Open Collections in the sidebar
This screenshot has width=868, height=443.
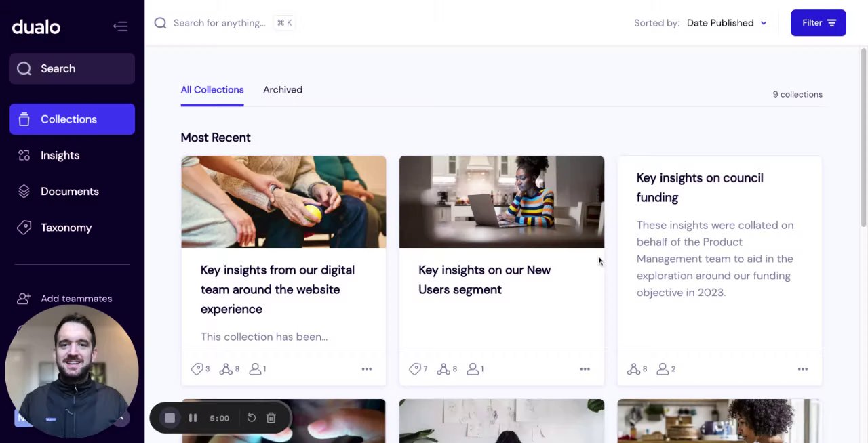click(72, 119)
